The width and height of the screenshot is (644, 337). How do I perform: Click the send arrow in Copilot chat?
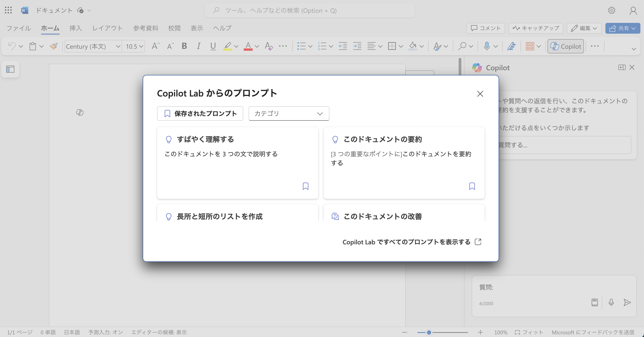coord(627,302)
